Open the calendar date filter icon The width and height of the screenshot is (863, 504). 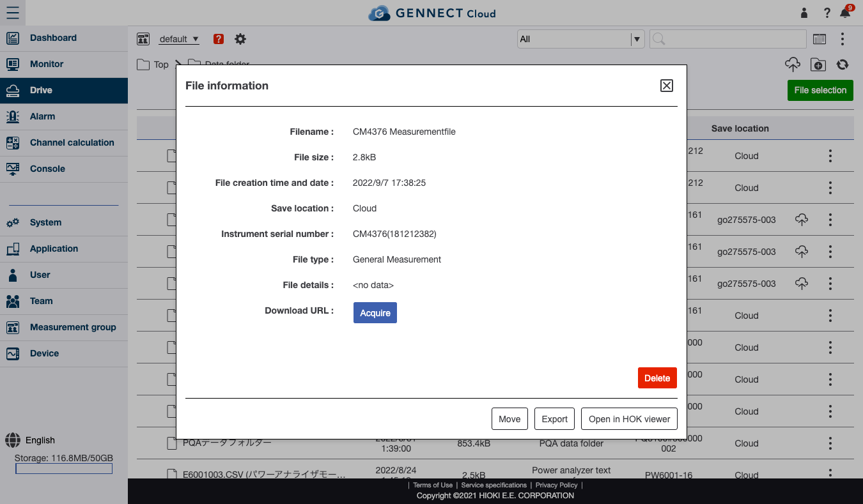[820, 39]
